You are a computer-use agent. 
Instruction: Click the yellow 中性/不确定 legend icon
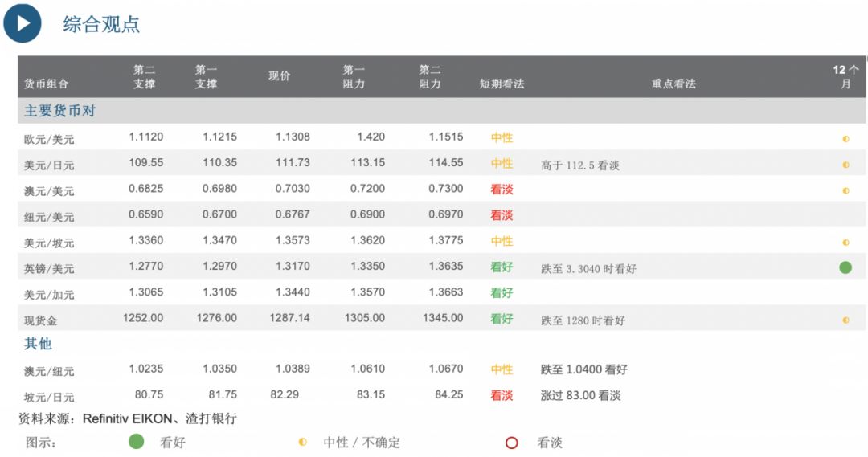(x=302, y=442)
